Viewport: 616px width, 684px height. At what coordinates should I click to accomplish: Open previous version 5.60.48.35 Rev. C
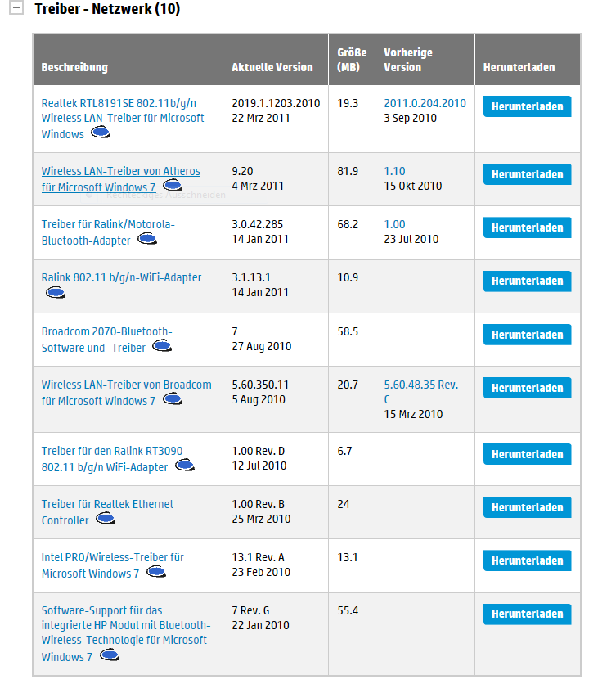(x=421, y=392)
